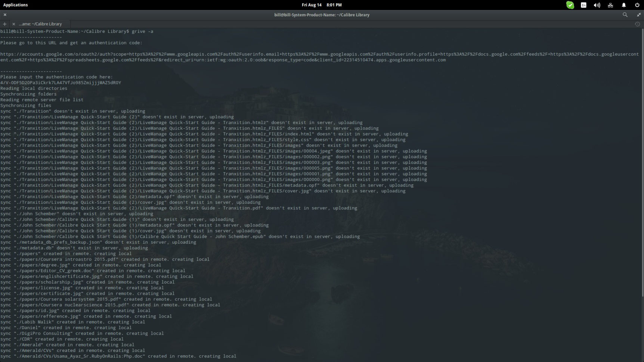Open the date and time calendar indicator
The height and width of the screenshot is (362, 644).
[322, 5]
